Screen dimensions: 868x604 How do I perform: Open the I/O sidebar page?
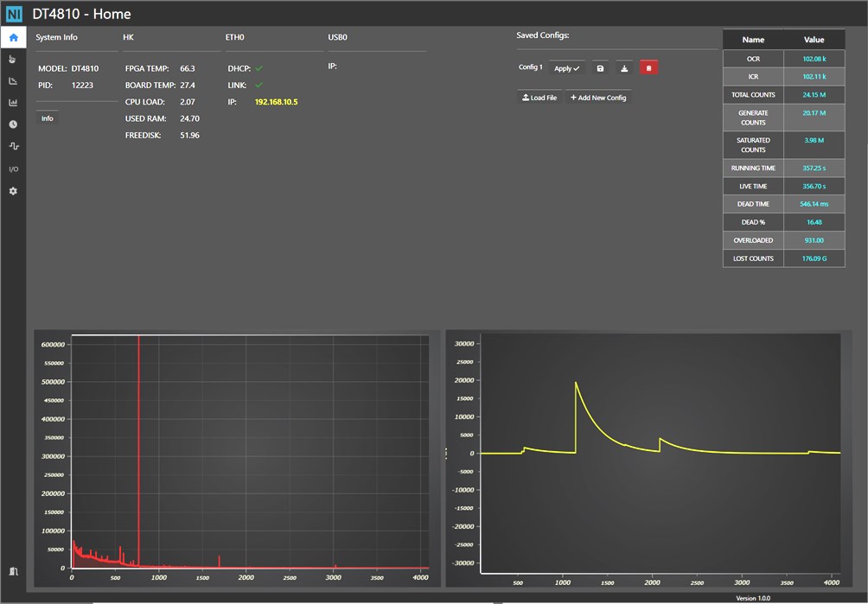click(x=13, y=169)
